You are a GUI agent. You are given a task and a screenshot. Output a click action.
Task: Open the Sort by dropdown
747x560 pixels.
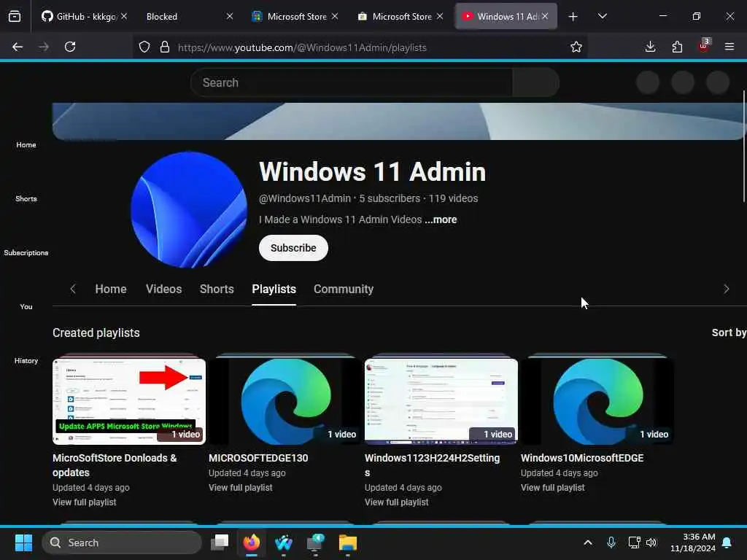click(729, 332)
